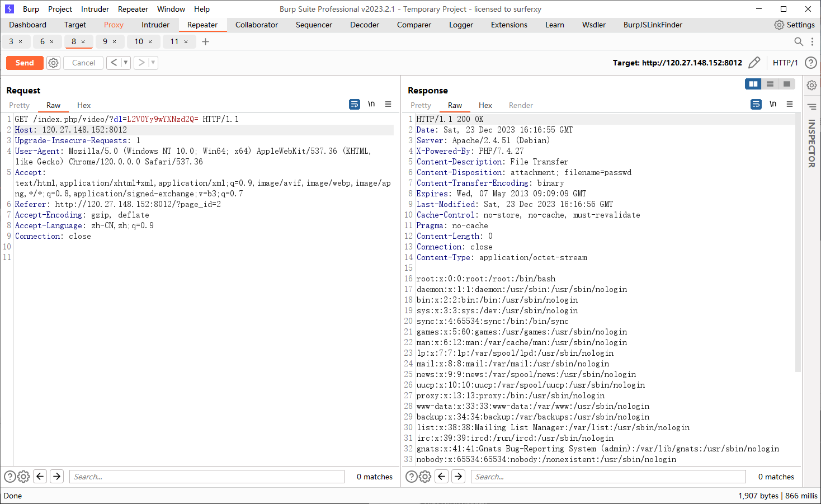Jump to previous response search match

[x=442, y=477]
